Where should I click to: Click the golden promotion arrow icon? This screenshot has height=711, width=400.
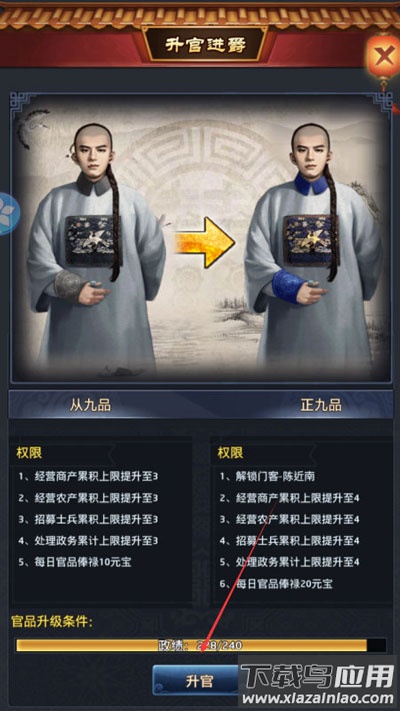(205, 242)
